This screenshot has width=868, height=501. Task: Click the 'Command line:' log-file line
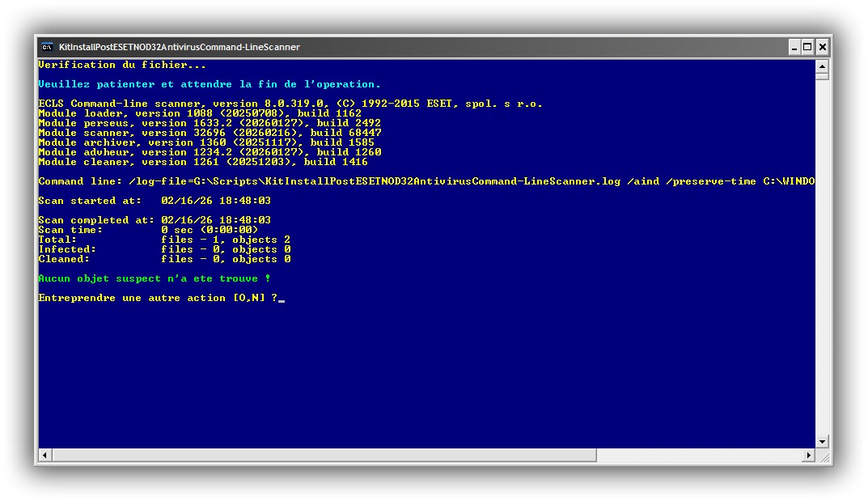pyautogui.click(x=426, y=181)
